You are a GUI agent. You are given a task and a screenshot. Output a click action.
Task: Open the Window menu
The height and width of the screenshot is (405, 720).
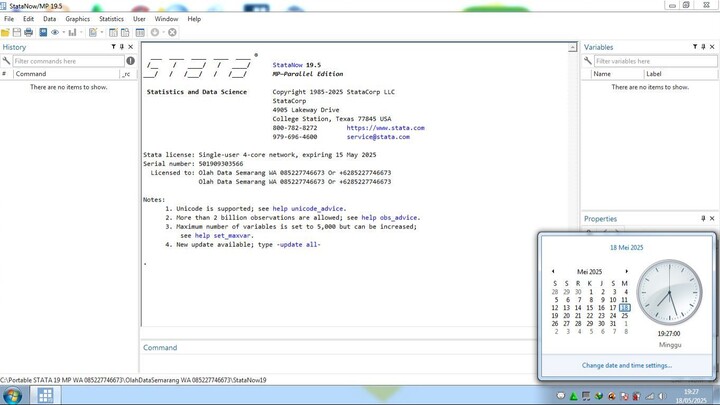coord(166,19)
